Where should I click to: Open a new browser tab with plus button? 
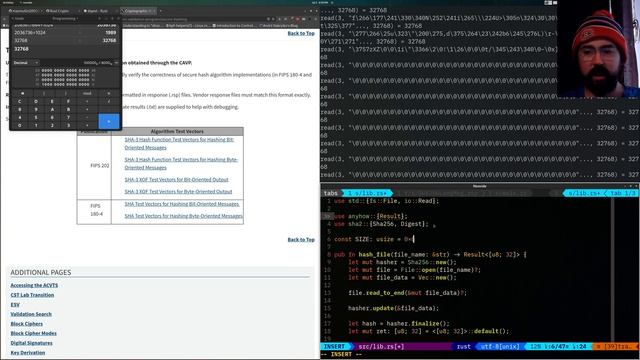pyautogui.click(x=160, y=11)
